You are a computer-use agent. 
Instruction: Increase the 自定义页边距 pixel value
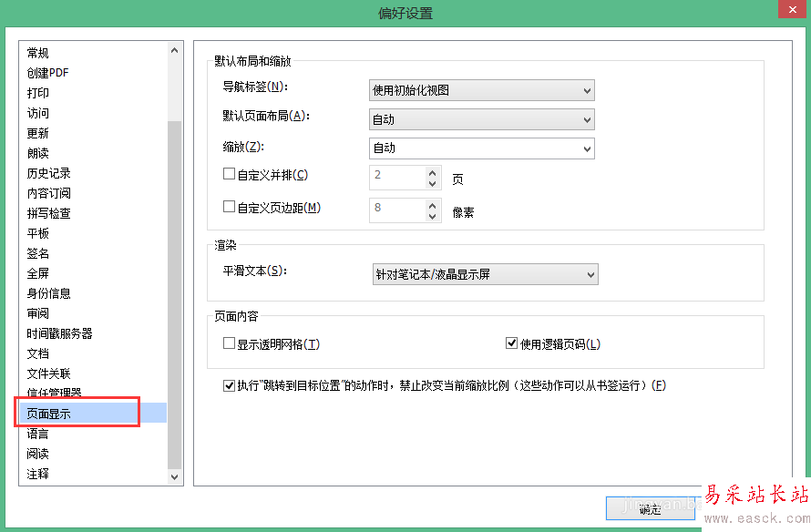(x=433, y=204)
